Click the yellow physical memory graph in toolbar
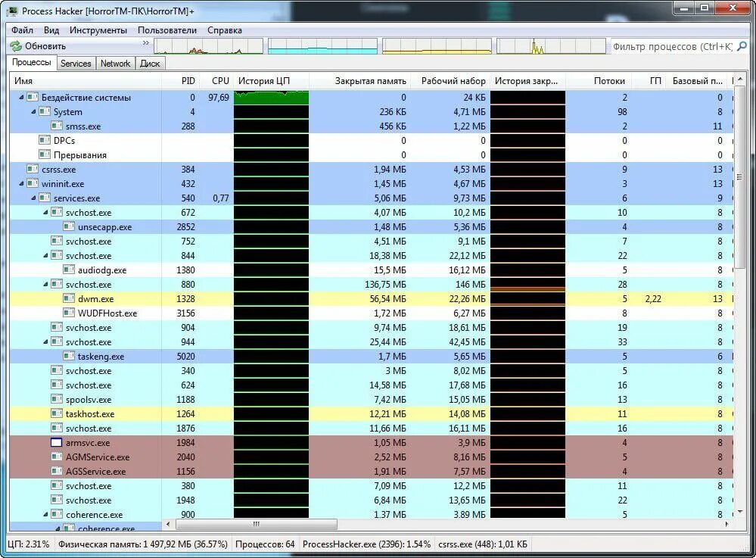The width and height of the screenshot is (756, 558). click(x=437, y=46)
